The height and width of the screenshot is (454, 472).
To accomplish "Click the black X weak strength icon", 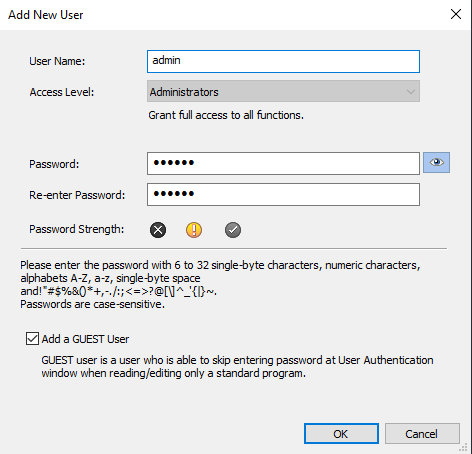I will tap(158, 230).
